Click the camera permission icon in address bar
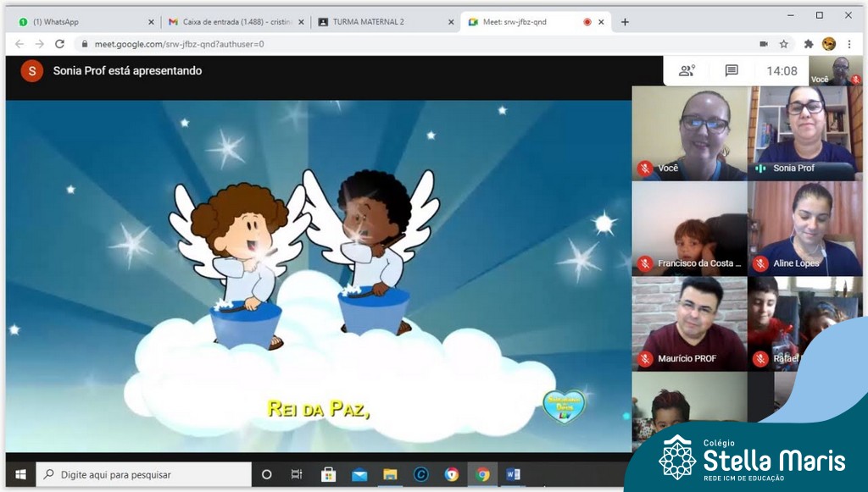868x492 pixels. pos(763,44)
